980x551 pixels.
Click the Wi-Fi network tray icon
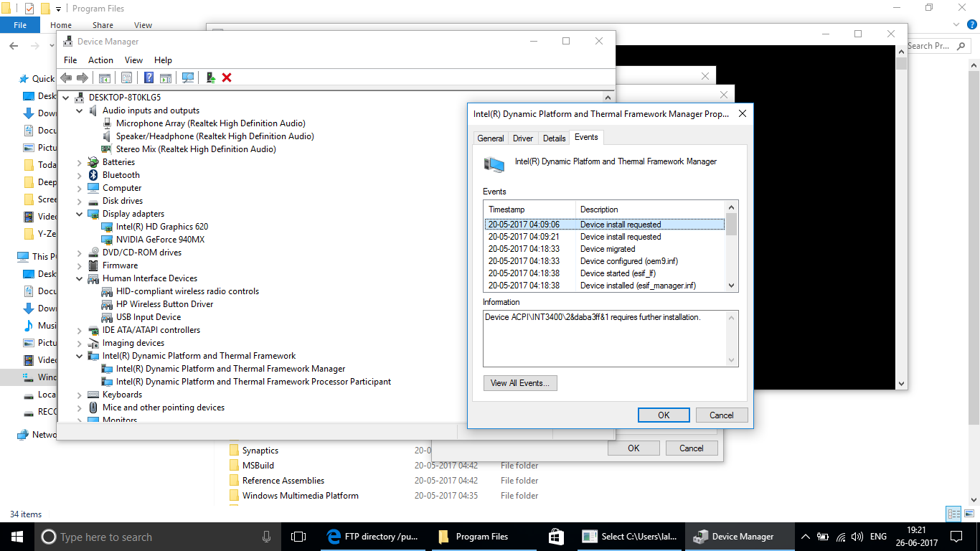tap(840, 537)
